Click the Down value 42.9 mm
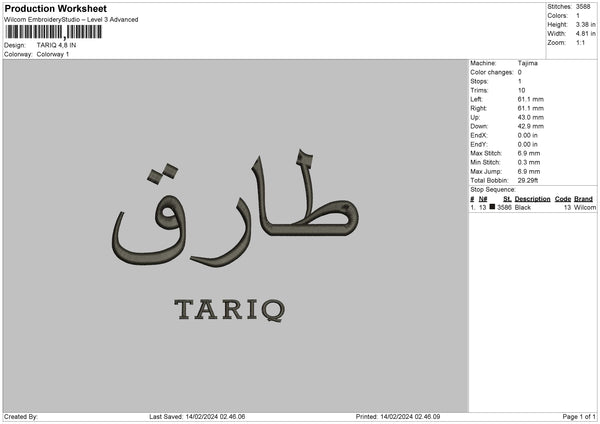600x424 pixels. point(530,126)
